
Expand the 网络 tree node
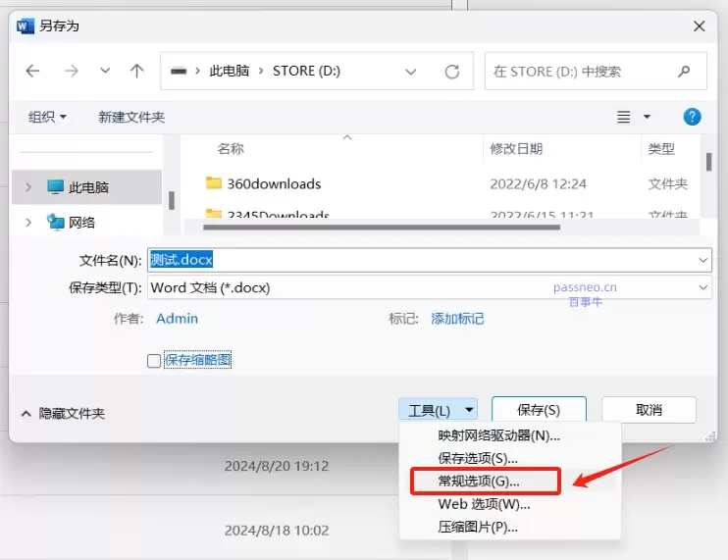click(x=28, y=223)
